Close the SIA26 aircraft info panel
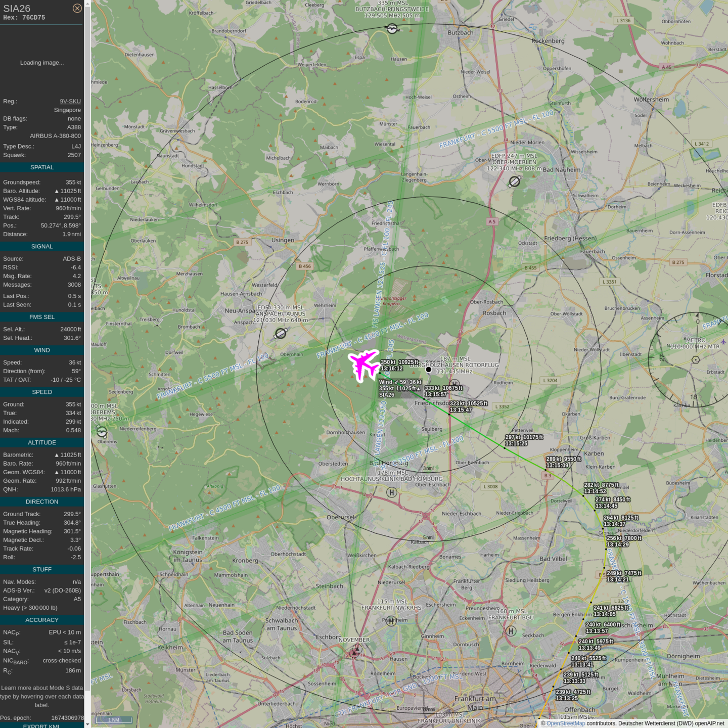This screenshot has width=728, height=728. (x=77, y=8)
